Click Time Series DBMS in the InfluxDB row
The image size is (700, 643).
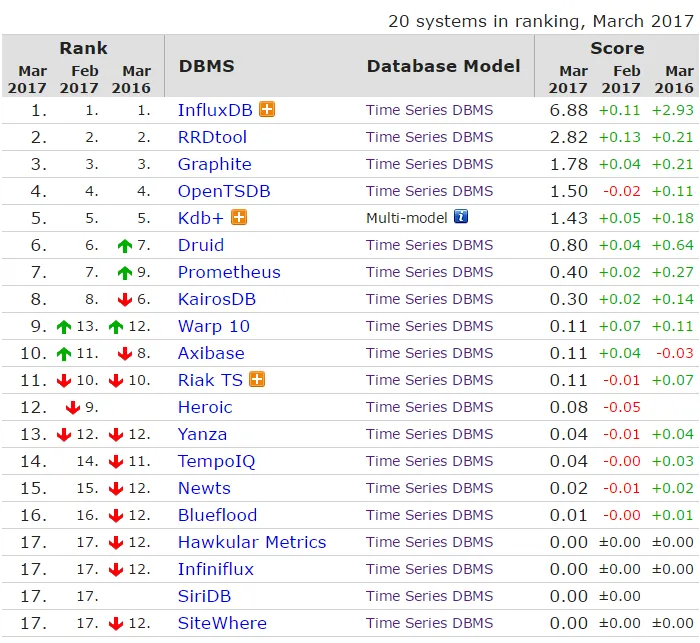[x=429, y=110]
